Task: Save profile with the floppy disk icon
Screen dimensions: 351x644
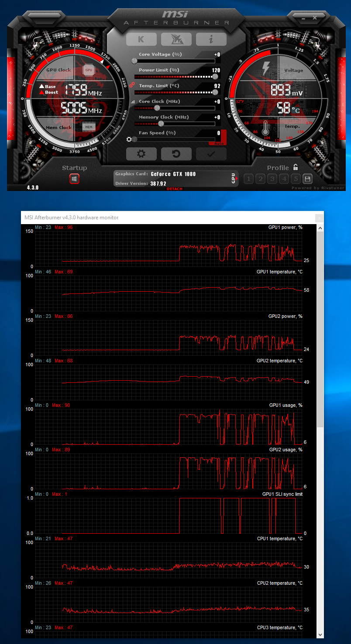Action: 307,179
